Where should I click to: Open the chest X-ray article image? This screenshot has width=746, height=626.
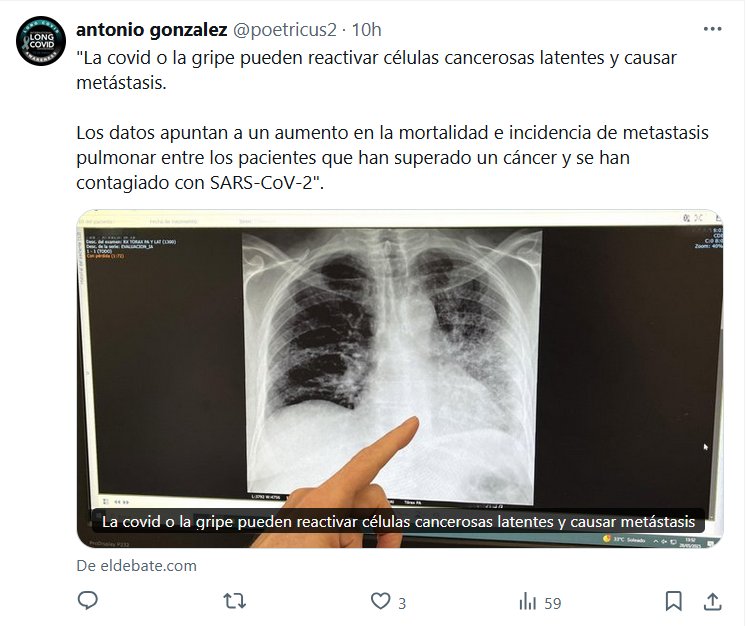[x=400, y=378]
